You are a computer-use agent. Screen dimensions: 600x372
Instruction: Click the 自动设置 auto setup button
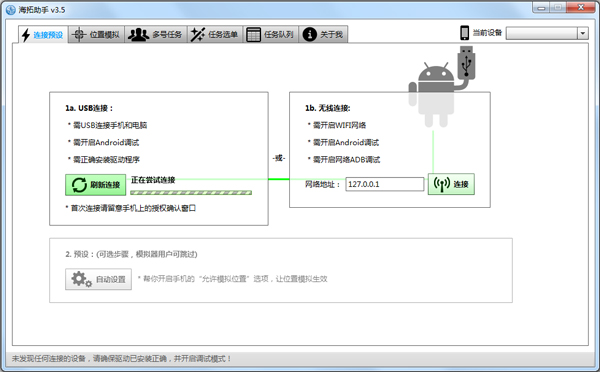pyautogui.click(x=98, y=279)
